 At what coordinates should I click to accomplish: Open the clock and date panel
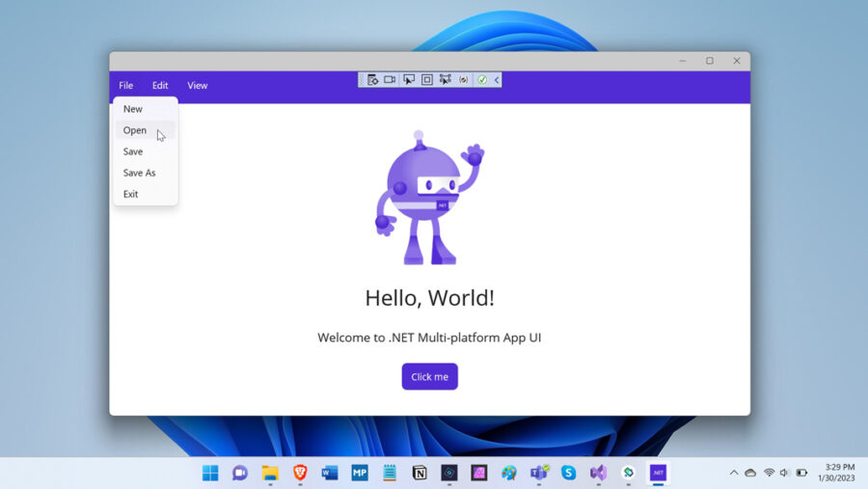(835, 473)
